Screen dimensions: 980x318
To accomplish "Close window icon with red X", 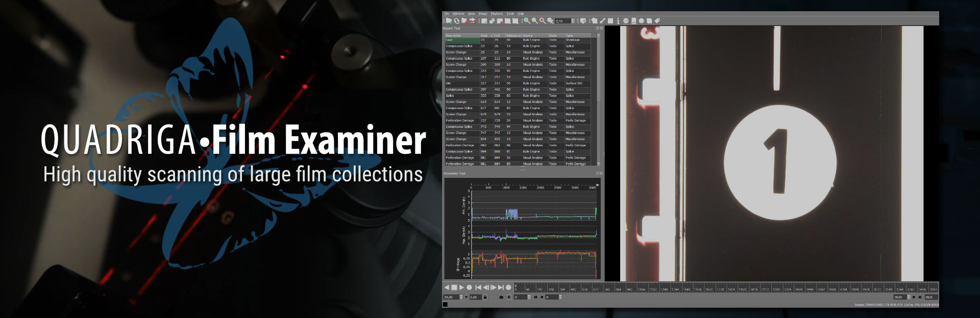I will pyautogui.click(x=500, y=21).
